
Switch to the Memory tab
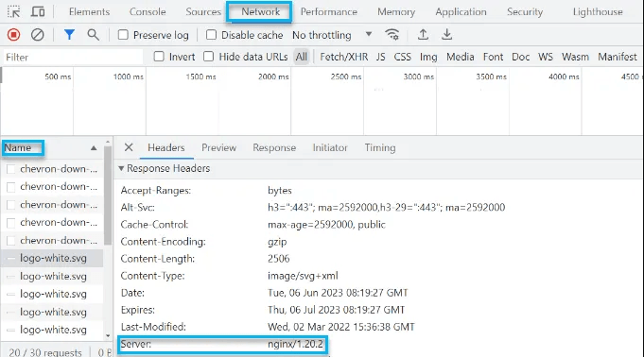point(396,12)
